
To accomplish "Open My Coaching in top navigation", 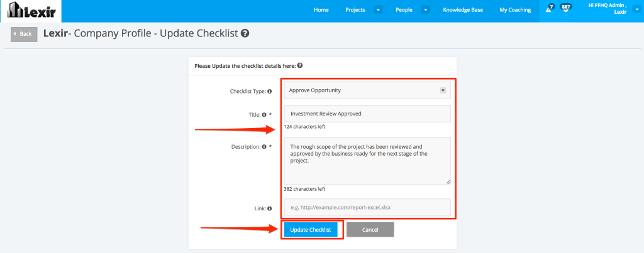I will 515,10.
